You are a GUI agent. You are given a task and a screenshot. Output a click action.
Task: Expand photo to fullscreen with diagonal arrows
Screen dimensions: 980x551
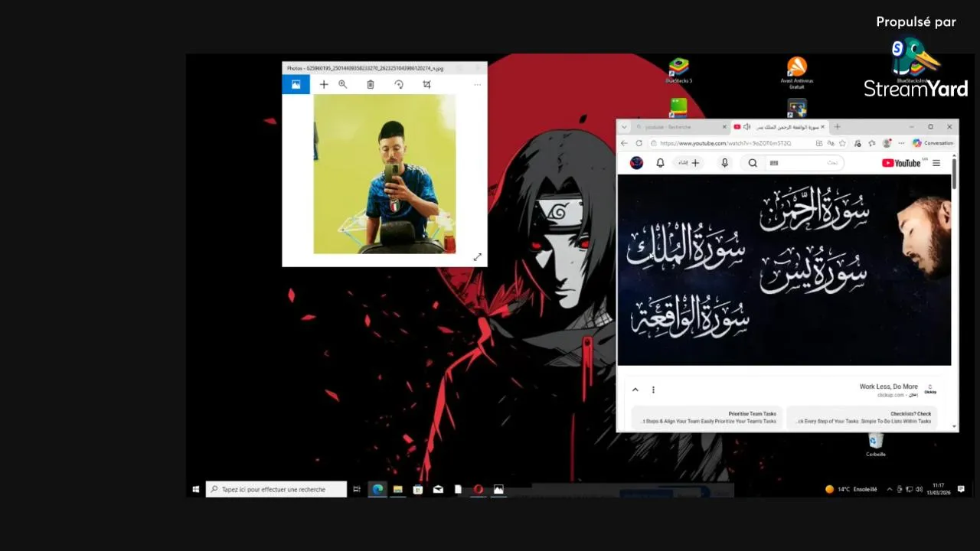[477, 257]
